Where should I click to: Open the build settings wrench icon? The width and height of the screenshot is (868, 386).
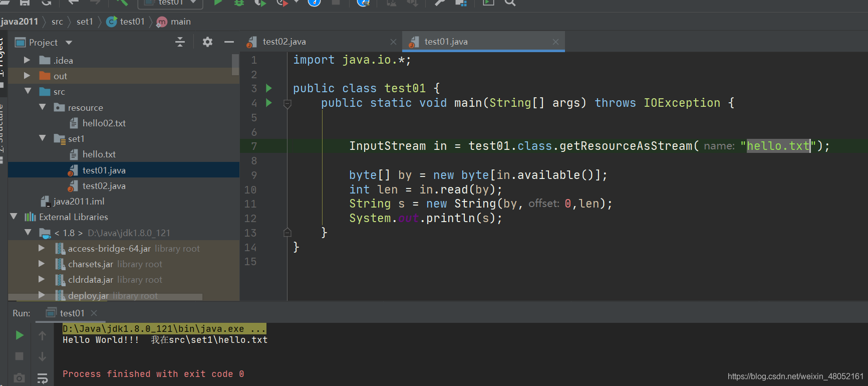439,3
